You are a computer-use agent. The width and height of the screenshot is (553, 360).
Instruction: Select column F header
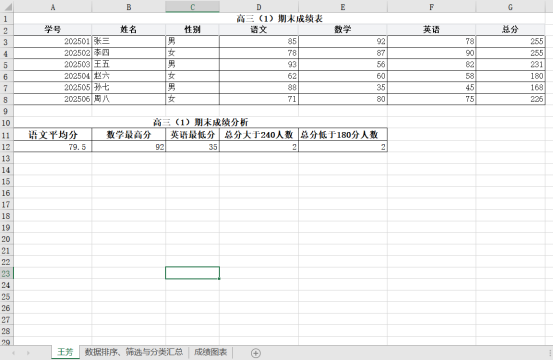click(432, 7)
